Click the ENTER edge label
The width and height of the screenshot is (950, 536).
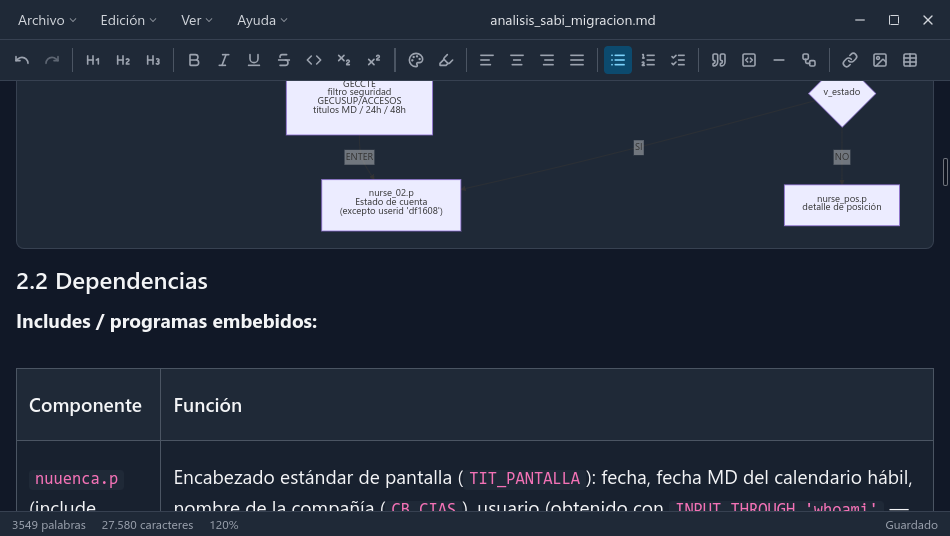[x=359, y=157]
